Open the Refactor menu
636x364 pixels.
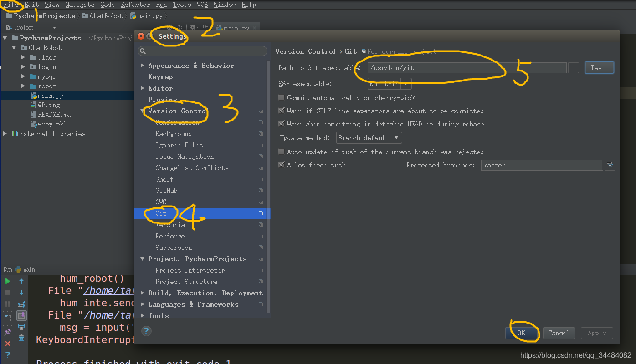coord(135,5)
